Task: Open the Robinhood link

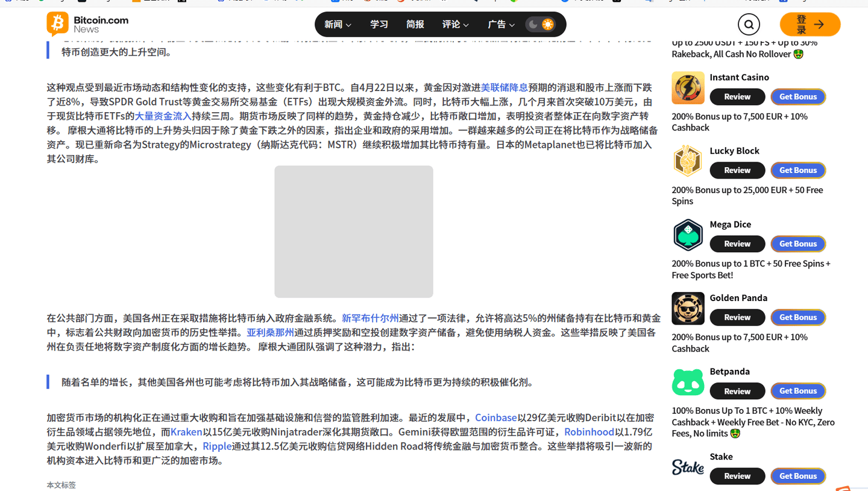Action: 589,432
